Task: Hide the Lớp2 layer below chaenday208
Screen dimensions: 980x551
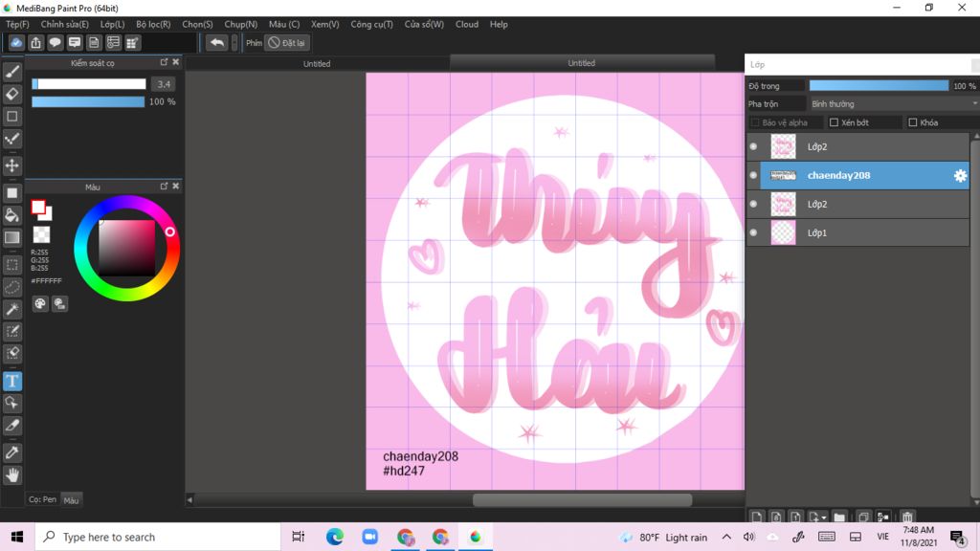Action: tap(753, 205)
